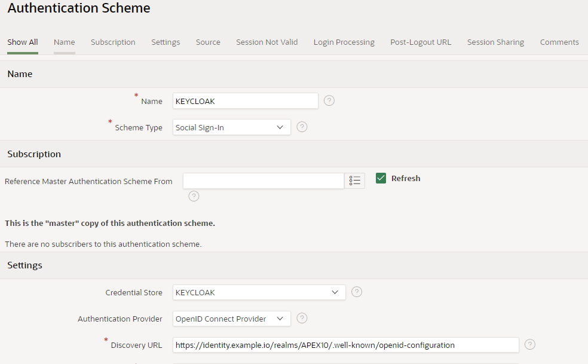Click the Discovery URL input field
This screenshot has width=588, height=364.
coord(346,345)
